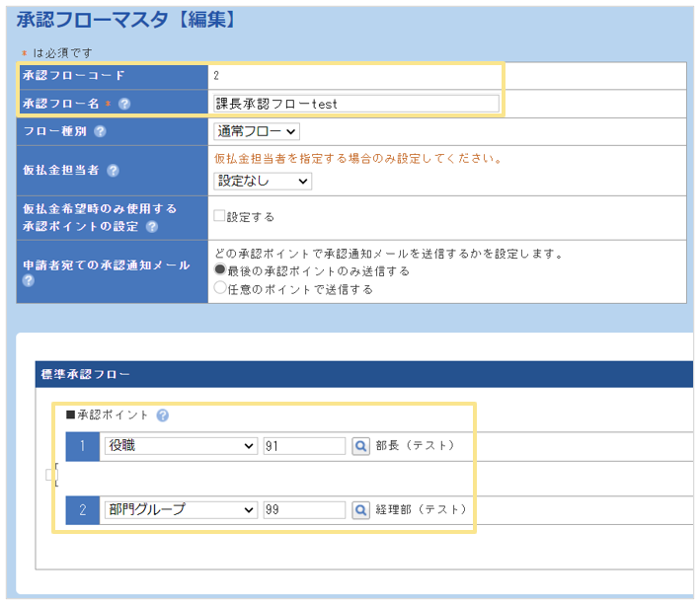Click search icon next to 部長（テスト）

(360, 446)
